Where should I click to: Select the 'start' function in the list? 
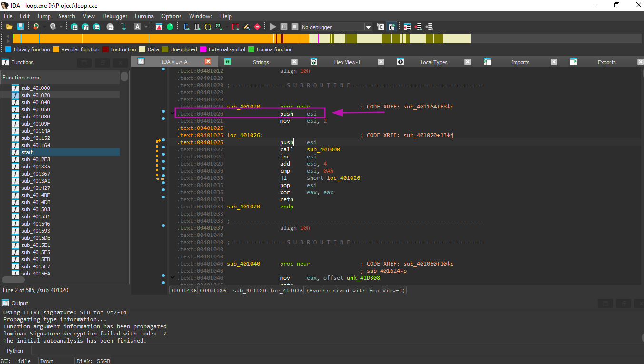pyautogui.click(x=27, y=152)
